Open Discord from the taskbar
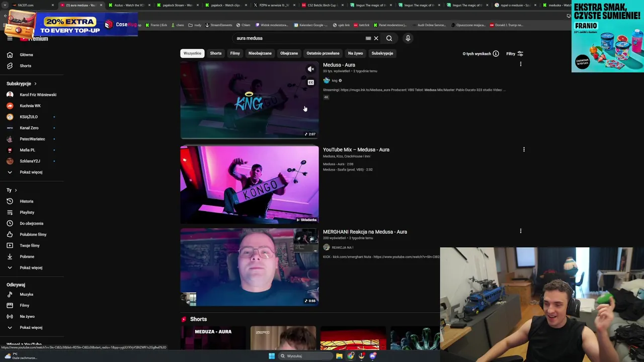This screenshot has width=644, height=362. pyautogui.click(x=373, y=356)
